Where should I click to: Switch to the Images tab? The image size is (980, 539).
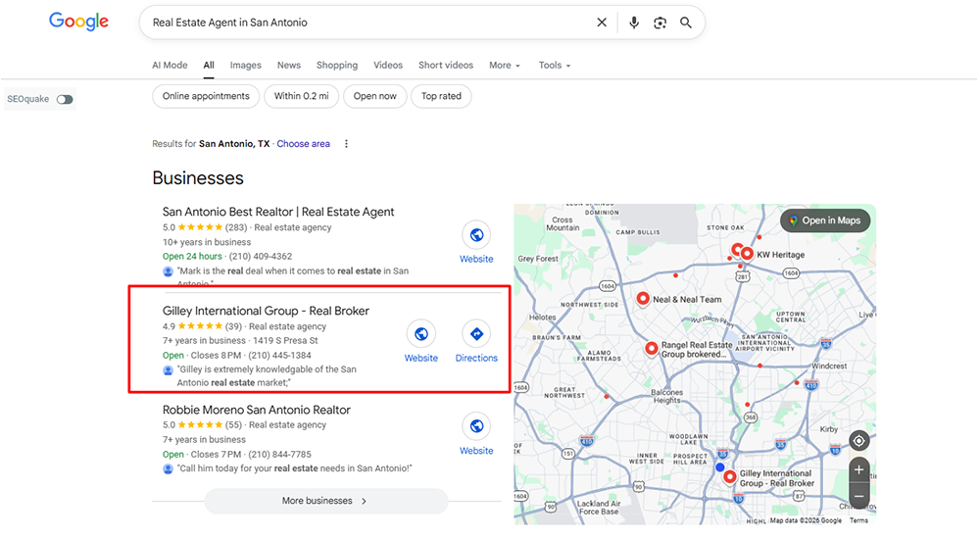click(x=246, y=65)
